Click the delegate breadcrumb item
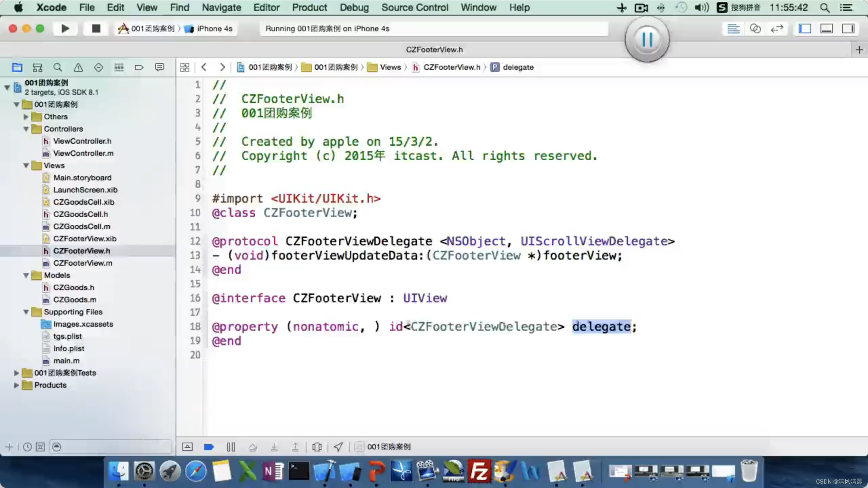The height and width of the screenshot is (488, 868). coord(517,67)
